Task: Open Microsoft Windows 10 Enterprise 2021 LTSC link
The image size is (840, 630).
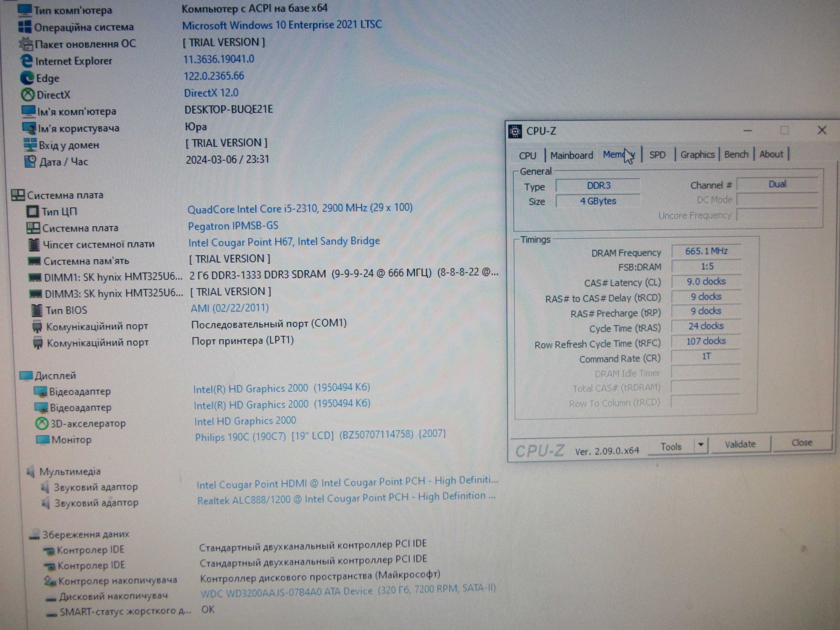Action: [x=282, y=25]
